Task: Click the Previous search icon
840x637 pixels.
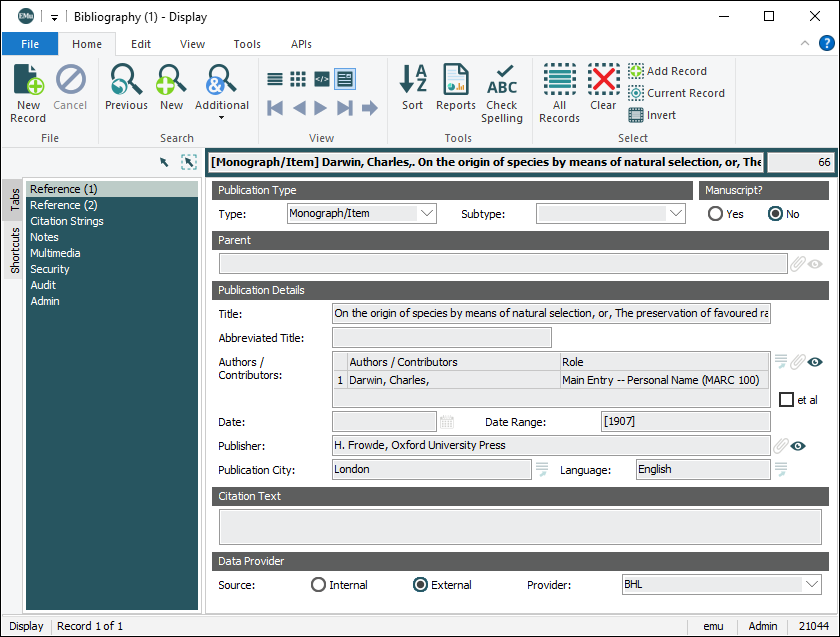Action: 126,88
